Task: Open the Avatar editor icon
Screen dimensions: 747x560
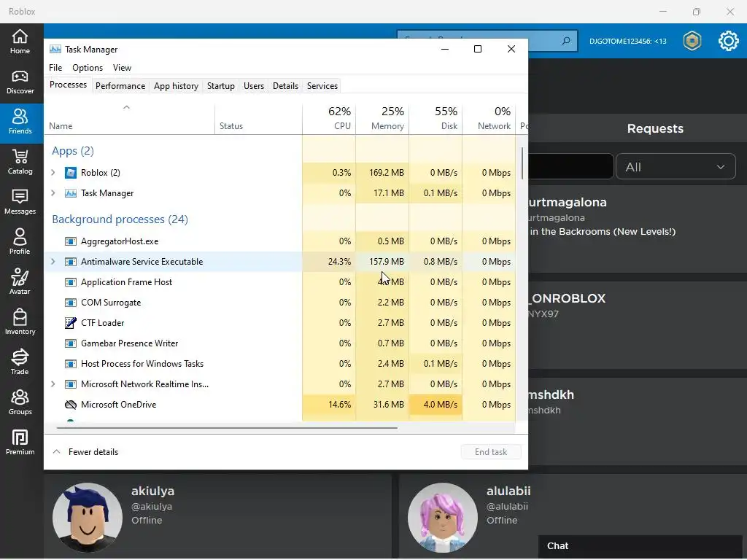Action: [20, 282]
